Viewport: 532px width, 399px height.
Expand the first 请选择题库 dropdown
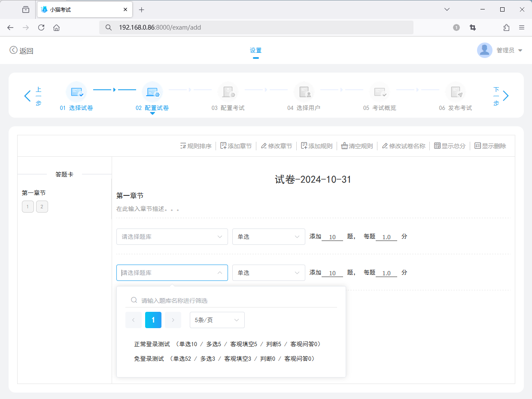172,237
